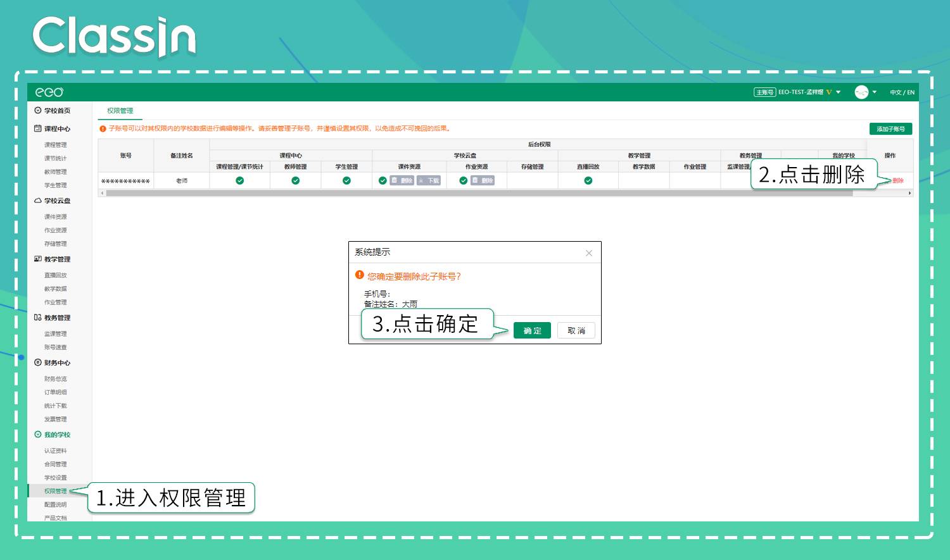The height and width of the screenshot is (560, 950).
Task: Click the orange warning icon beside the sub-account notice
Action: point(103,128)
